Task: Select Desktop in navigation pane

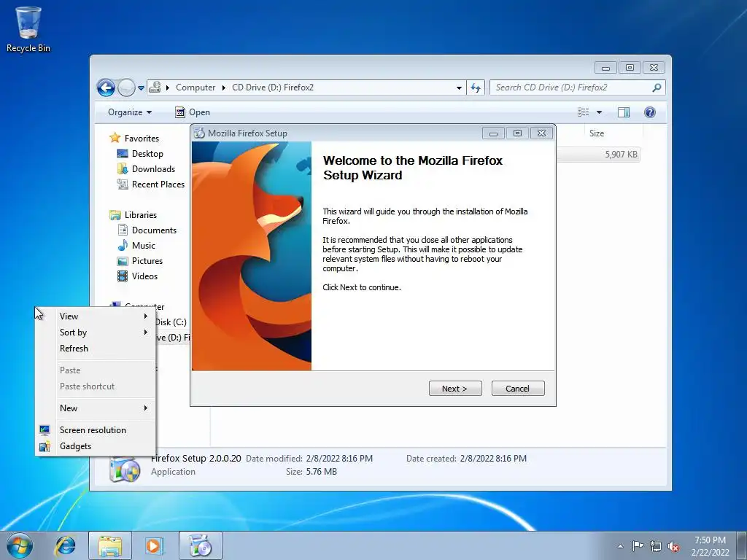Action: click(147, 154)
